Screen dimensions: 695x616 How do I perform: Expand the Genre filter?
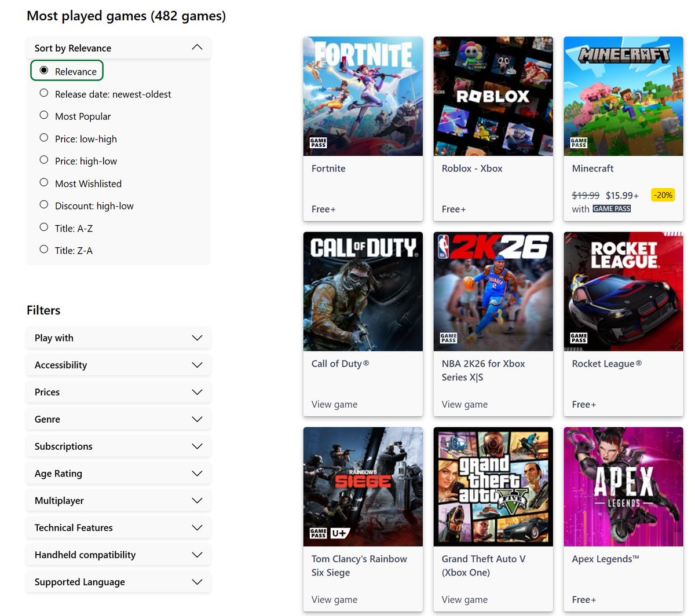point(118,419)
